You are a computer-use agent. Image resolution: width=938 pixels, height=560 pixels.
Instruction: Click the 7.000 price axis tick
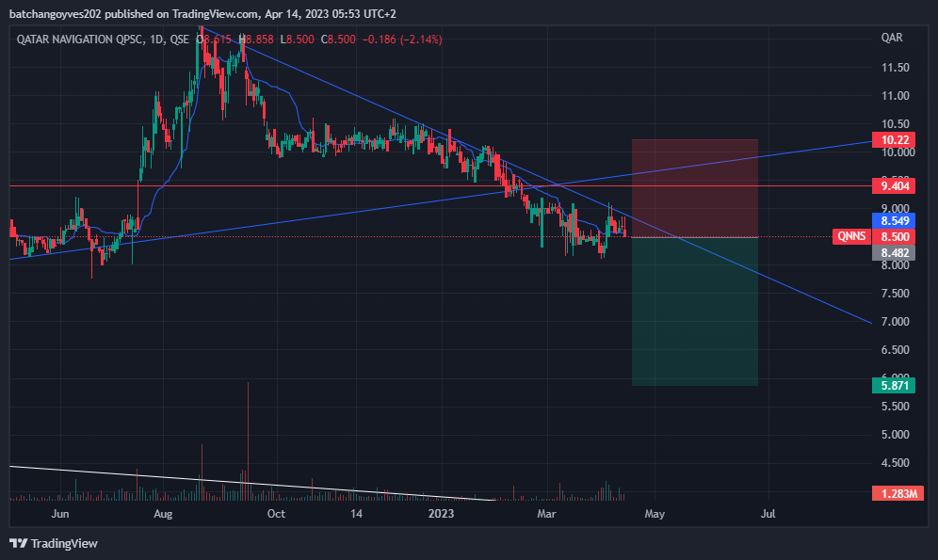[895, 322]
